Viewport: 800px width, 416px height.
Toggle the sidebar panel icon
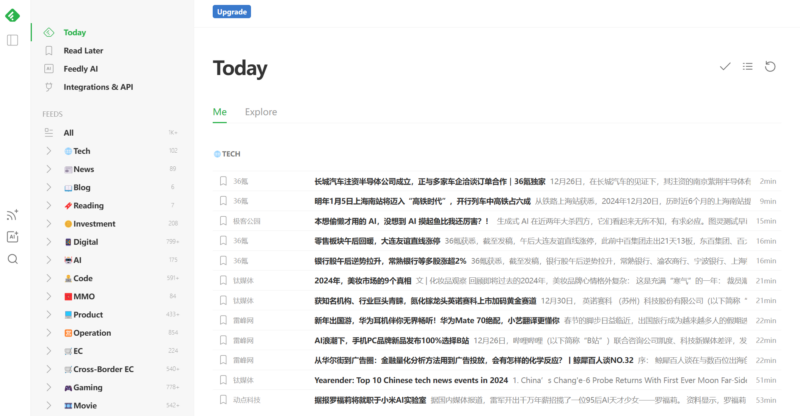point(13,40)
